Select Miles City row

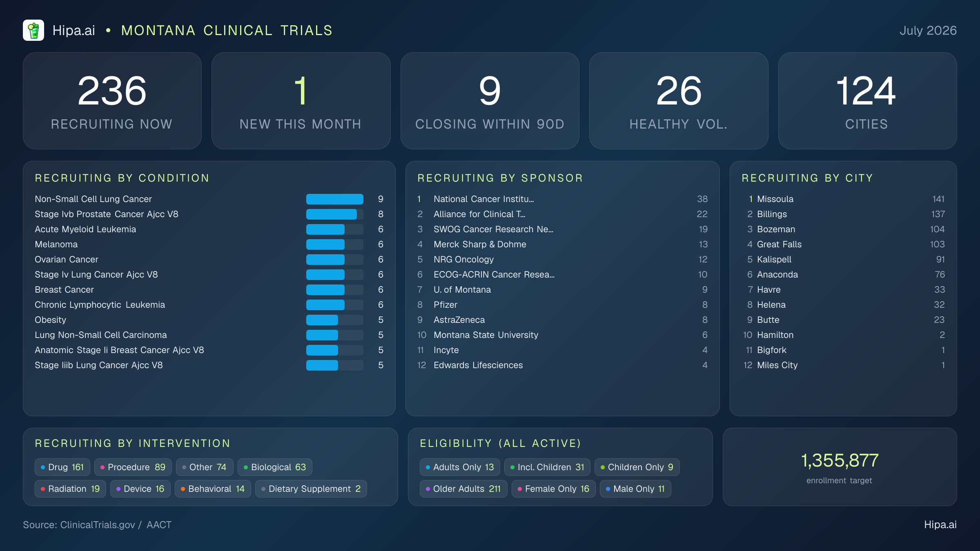[x=843, y=365]
